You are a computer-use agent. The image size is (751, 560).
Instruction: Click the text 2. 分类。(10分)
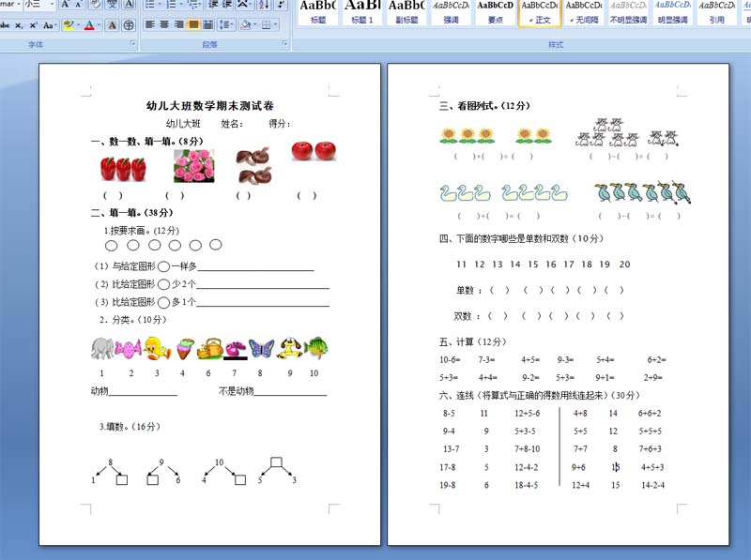(x=132, y=320)
